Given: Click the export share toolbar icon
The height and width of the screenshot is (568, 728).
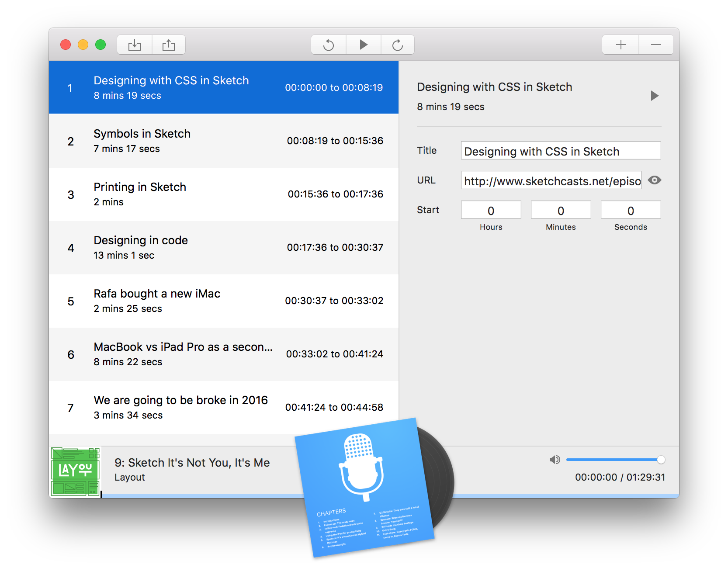Looking at the screenshot, I should click(x=169, y=45).
